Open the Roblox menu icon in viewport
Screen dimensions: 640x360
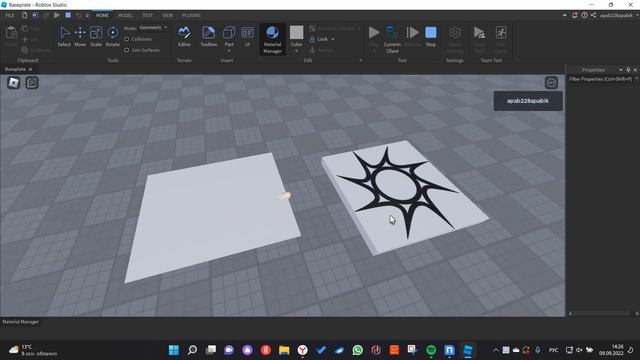click(13, 83)
